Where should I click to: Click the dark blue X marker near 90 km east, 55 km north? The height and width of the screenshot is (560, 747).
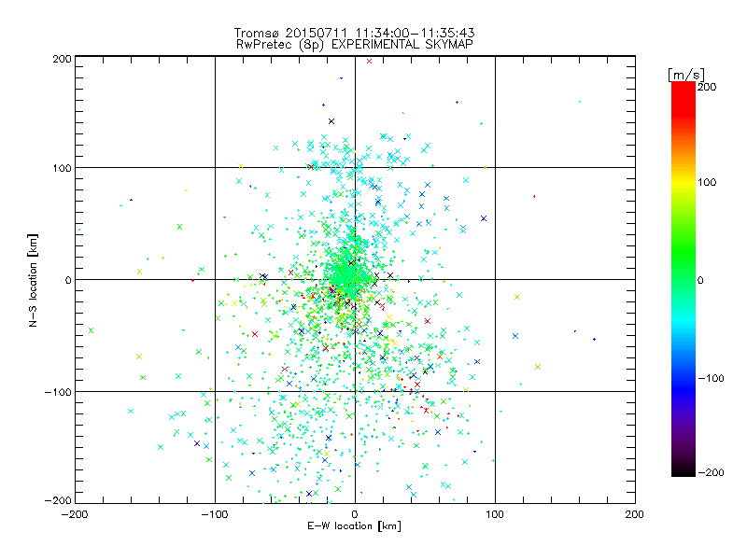[484, 218]
